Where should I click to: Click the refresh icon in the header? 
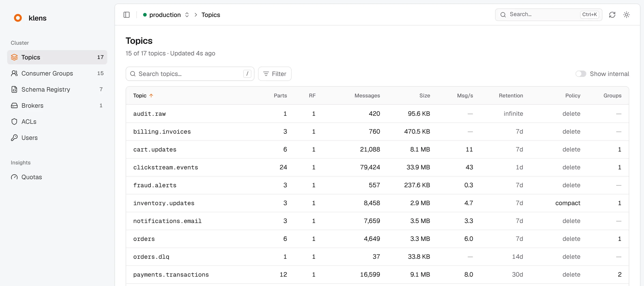point(612,15)
